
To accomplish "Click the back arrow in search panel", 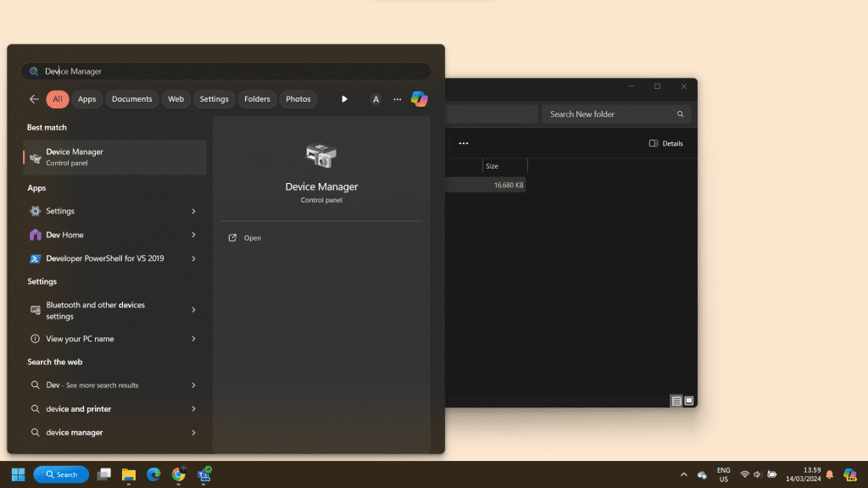I will (x=34, y=99).
